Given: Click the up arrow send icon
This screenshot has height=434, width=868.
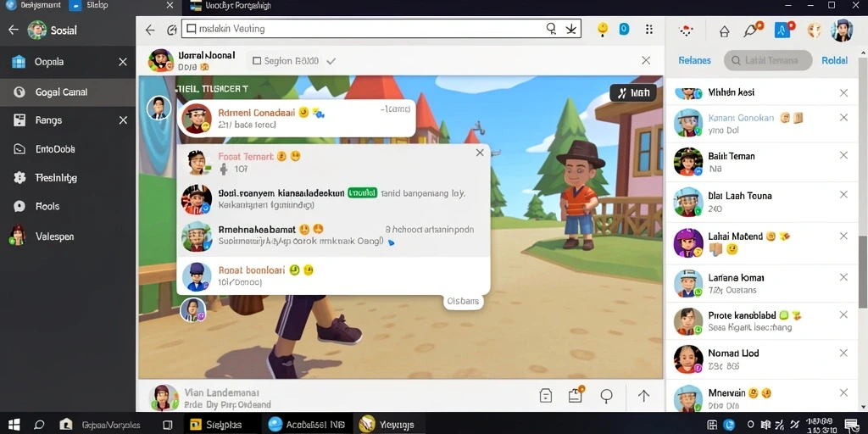Looking at the screenshot, I should point(643,395).
